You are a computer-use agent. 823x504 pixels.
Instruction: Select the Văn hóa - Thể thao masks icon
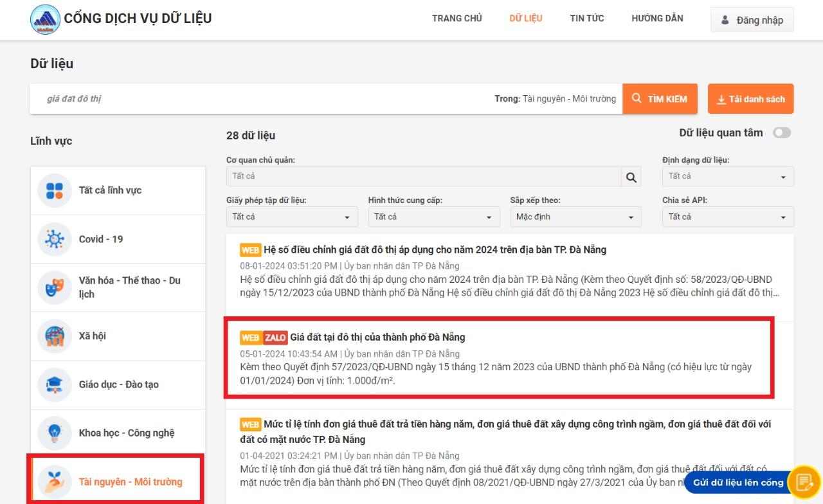click(55, 287)
